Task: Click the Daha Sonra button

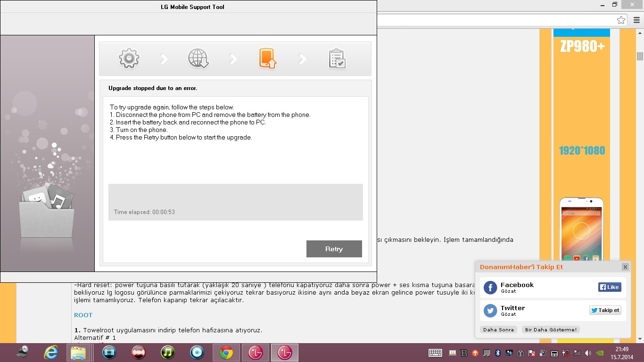Action: point(498,329)
